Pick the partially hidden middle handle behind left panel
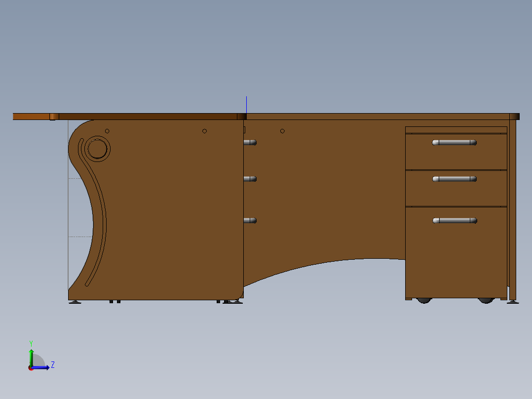This screenshot has height=399, width=532. click(250, 179)
